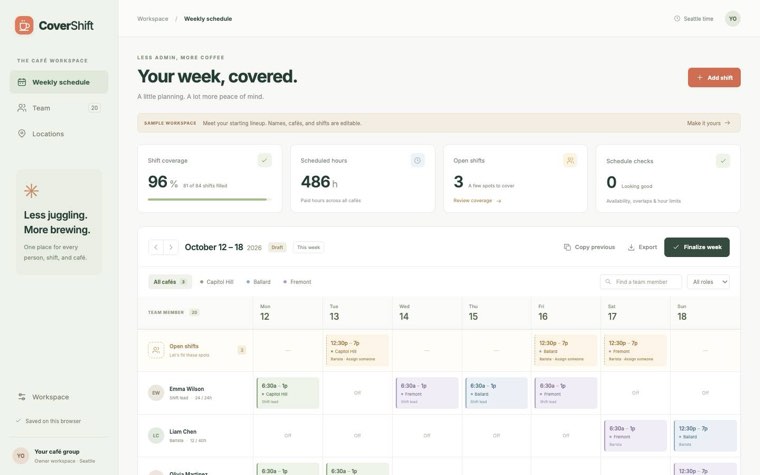760x475 pixels.
Task: Open the Locations sidebar item
Action: click(x=59, y=133)
